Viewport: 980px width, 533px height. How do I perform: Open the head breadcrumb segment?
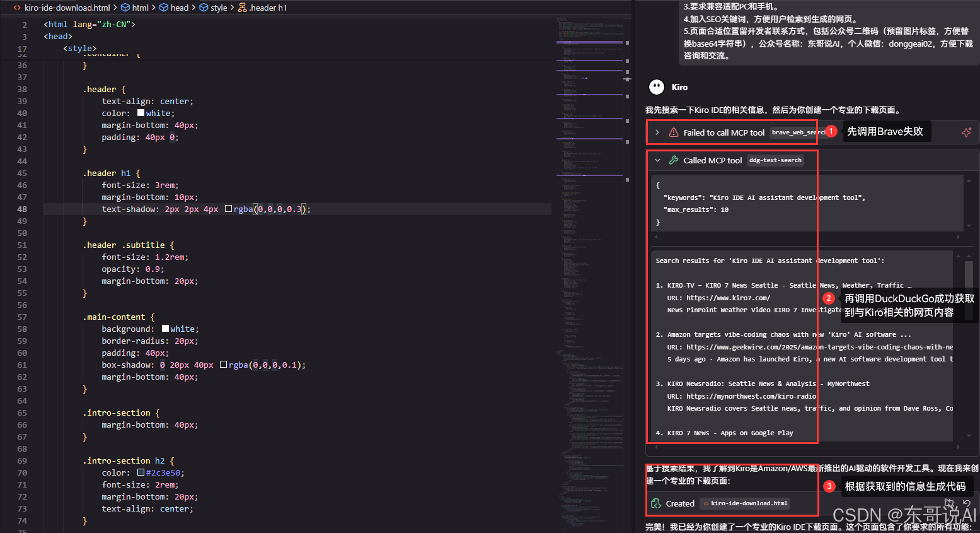[179, 8]
